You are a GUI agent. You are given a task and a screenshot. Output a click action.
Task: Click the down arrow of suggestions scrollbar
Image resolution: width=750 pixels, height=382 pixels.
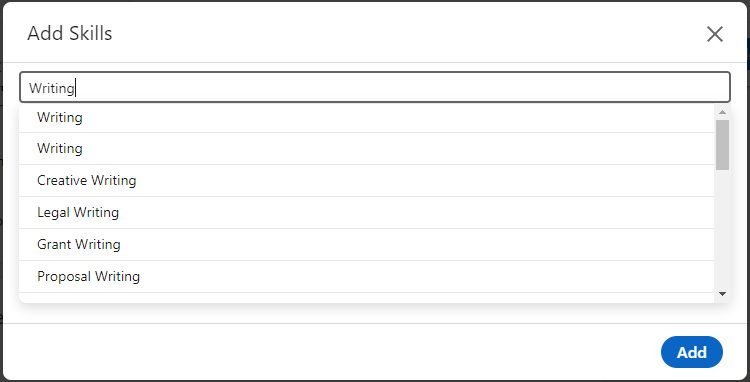point(722,294)
